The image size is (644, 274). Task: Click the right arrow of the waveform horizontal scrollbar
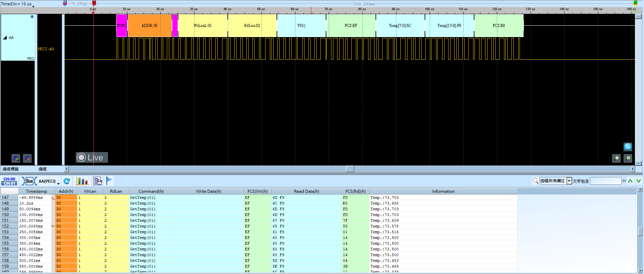coord(633,169)
